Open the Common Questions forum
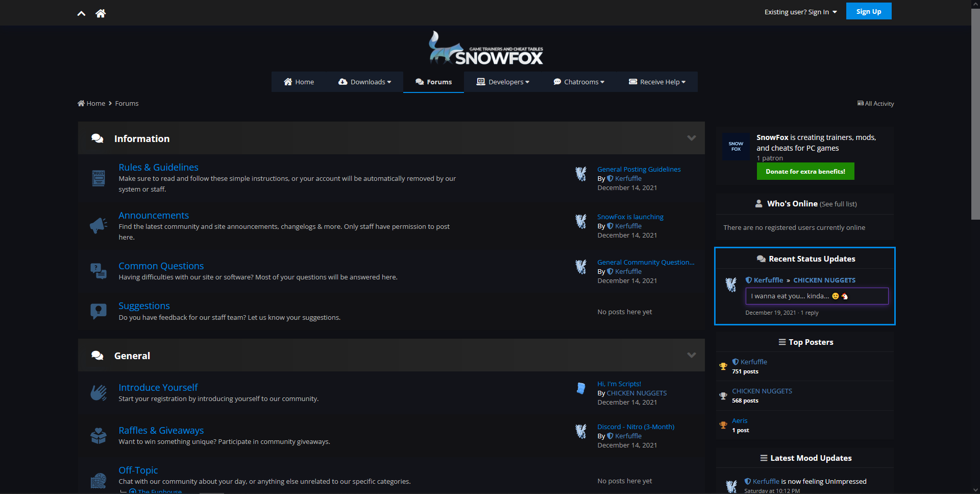 pyautogui.click(x=161, y=266)
